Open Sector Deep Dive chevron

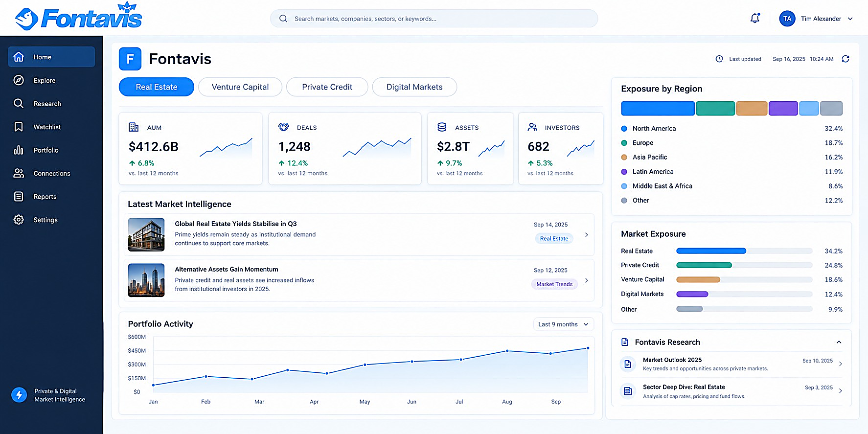tap(841, 390)
